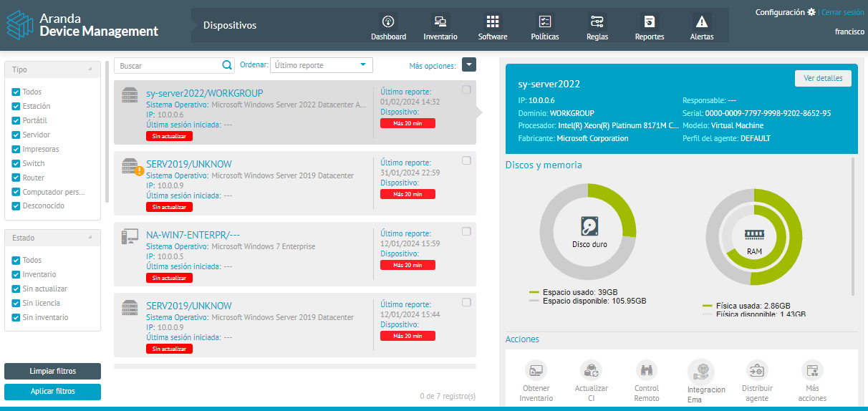Click the Más acciones icon
This screenshot has height=411, width=868.
point(812,370)
